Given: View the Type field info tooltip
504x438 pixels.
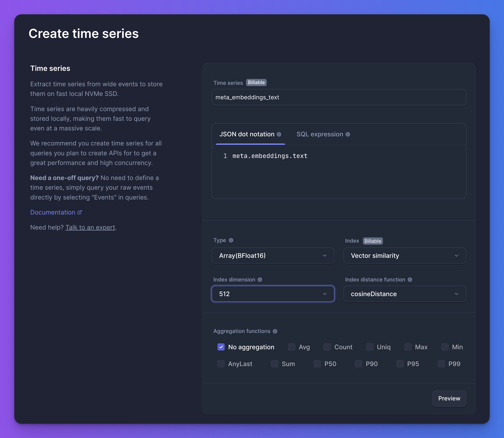Looking at the screenshot, I should click(x=231, y=240).
